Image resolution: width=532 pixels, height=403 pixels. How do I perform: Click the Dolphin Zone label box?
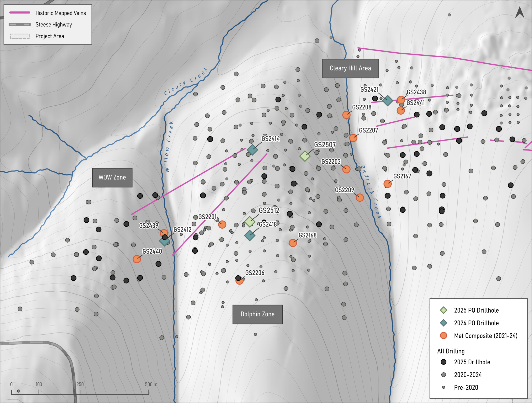[x=257, y=314]
